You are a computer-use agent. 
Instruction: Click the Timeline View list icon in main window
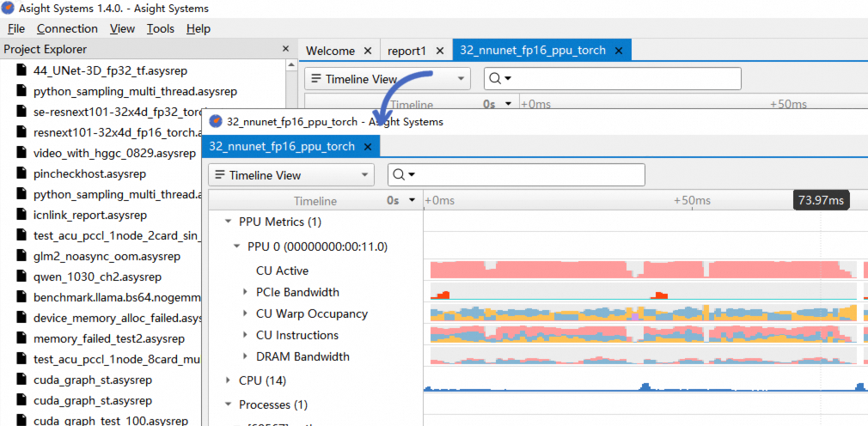pyautogui.click(x=316, y=79)
